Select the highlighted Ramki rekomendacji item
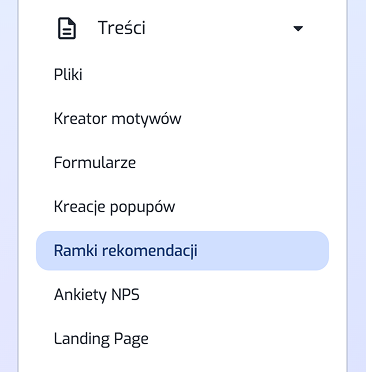 pos(182,251)
